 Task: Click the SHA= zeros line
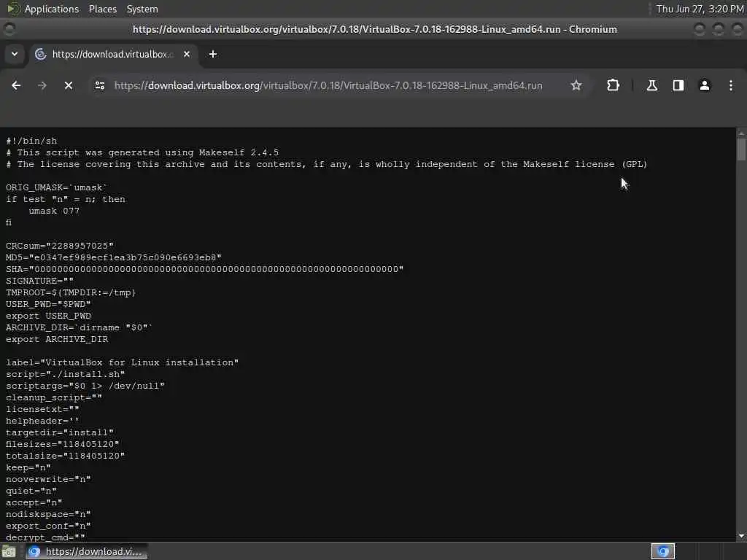(x=204, y=269)
